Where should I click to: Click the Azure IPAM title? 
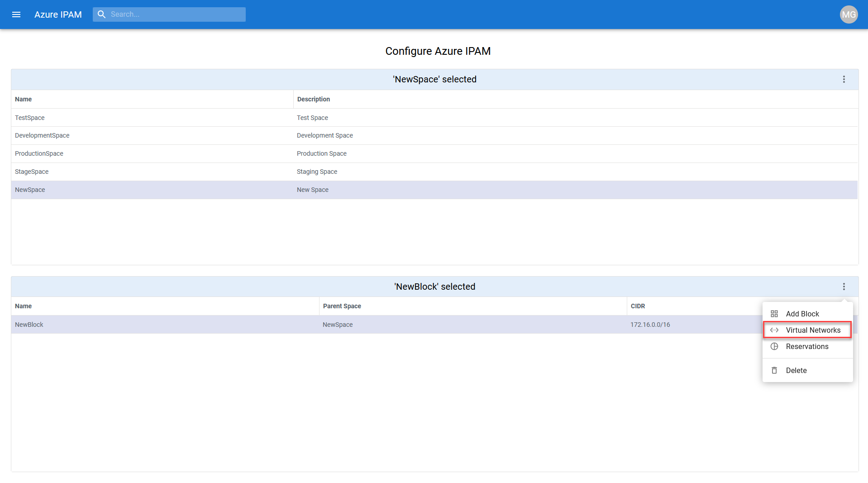[x=58, y=14]
